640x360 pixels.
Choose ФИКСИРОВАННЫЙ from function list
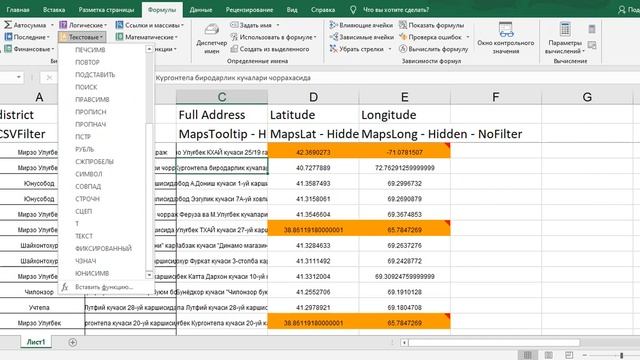coord(103,248)
